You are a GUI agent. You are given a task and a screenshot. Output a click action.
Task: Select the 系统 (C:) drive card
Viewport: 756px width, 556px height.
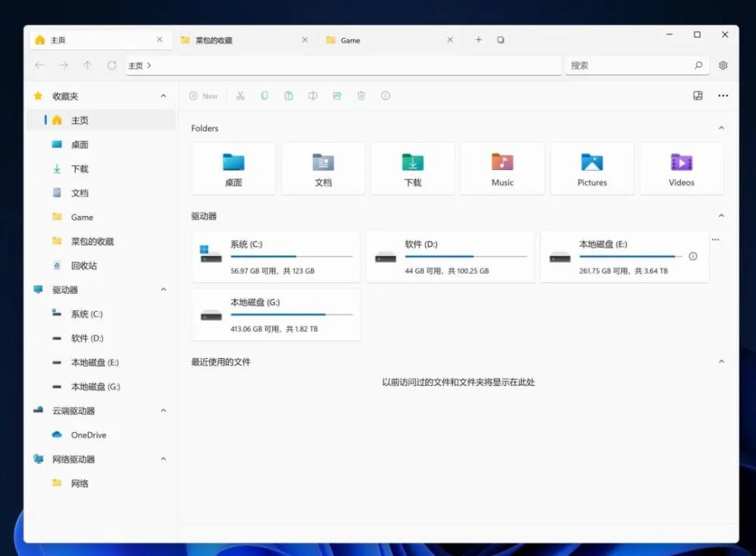coord(276,257)
